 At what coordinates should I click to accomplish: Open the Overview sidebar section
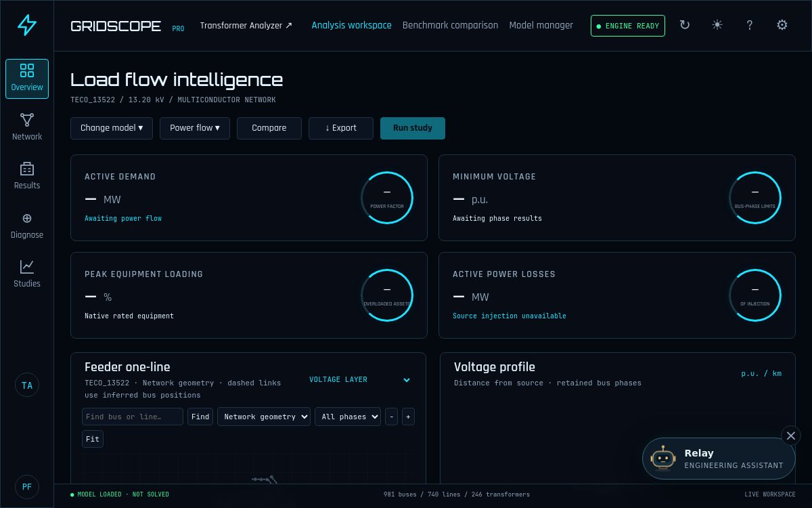pos(27,79)
